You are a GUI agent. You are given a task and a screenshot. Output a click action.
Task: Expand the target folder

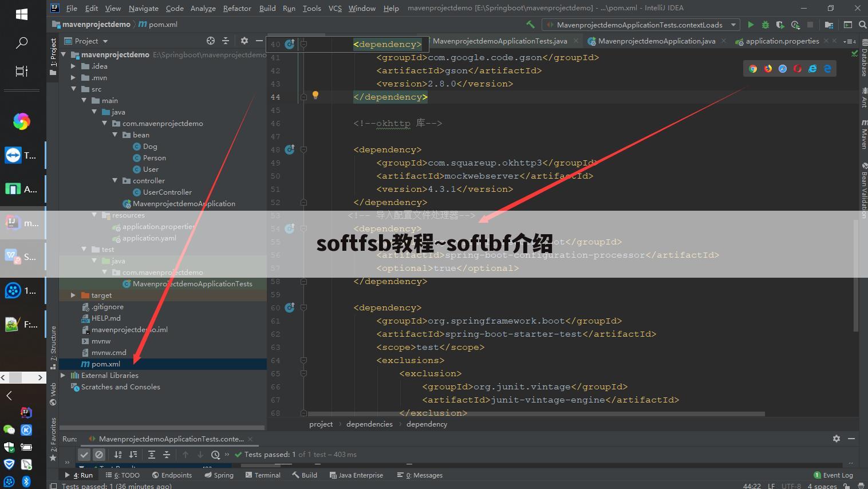tap(73, 295)
